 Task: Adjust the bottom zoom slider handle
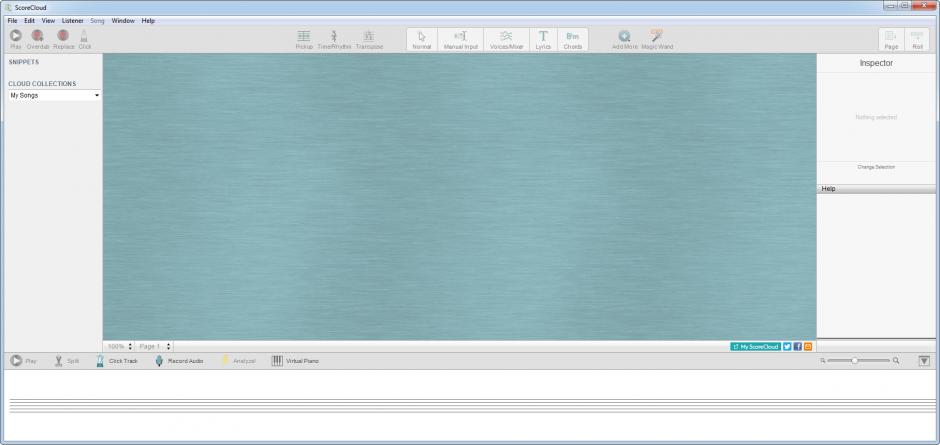click(x=854, y=360)
